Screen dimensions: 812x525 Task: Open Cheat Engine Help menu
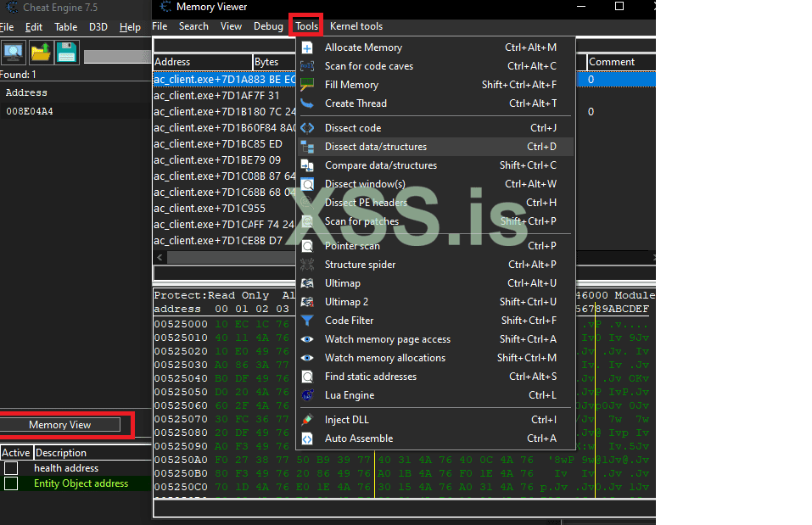coord(130,27)
